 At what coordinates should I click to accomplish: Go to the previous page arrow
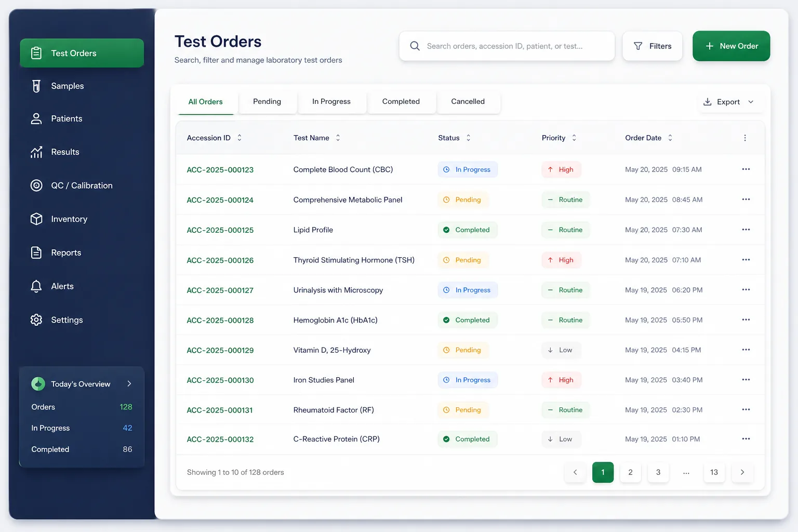(575, 472)
